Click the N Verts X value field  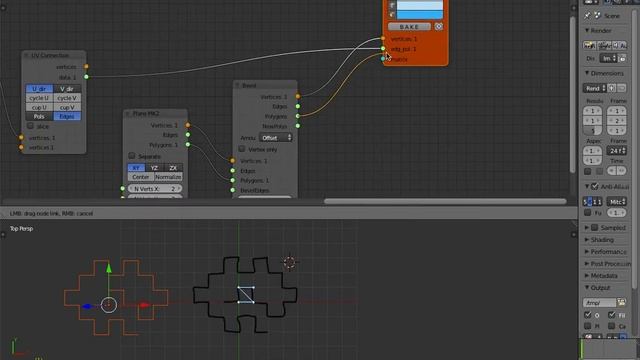tap(155, 189)
